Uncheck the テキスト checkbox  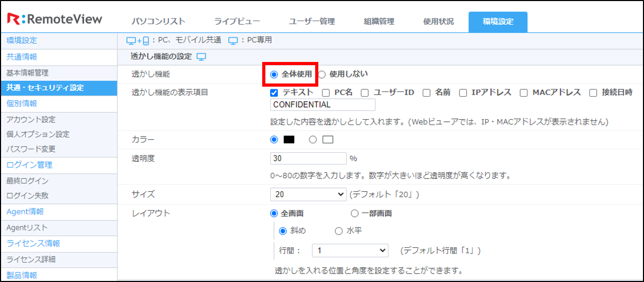tap(274, 93)
